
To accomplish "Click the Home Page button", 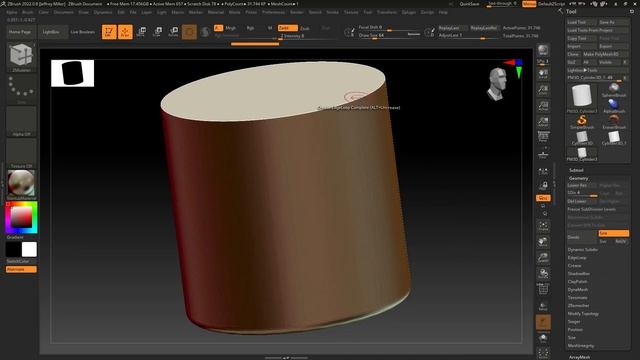I will (x=20, y=32).
